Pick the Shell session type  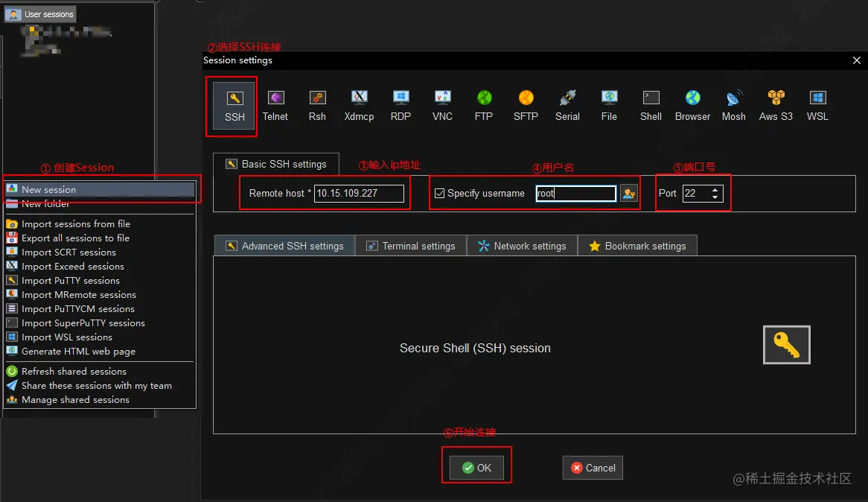(651, 106)
